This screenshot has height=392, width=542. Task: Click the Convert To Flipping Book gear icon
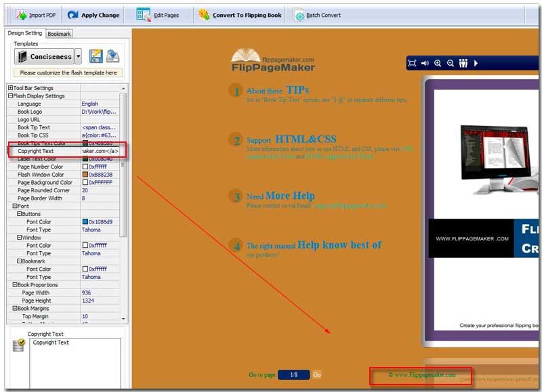204,14
